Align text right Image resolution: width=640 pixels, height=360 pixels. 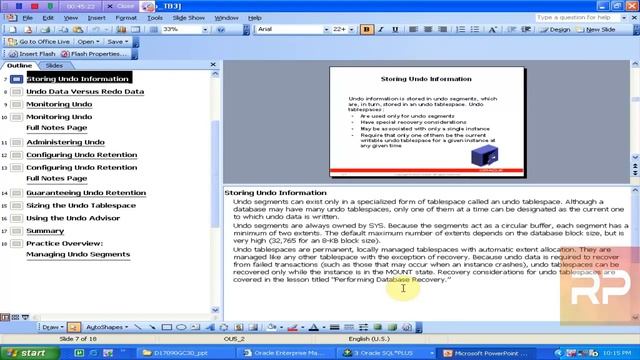coord(442,29)
